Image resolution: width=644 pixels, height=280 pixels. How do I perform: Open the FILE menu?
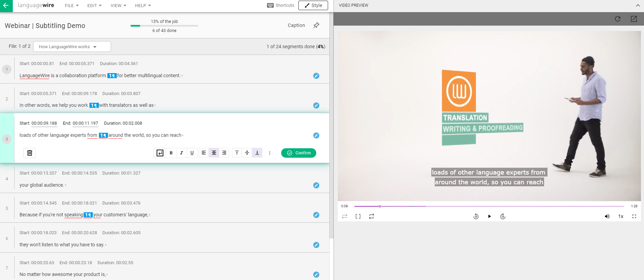coord(72,6)
